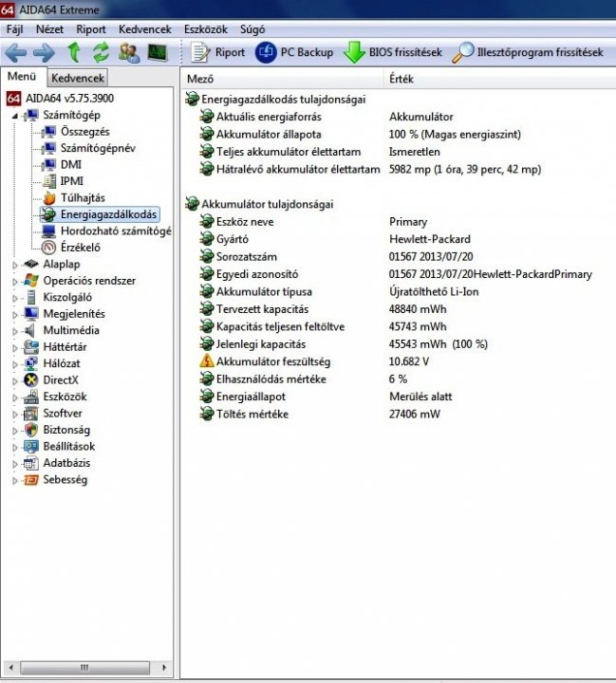The image size is (616, 683).
Task: Click the green up-level arrow icon
Action: [74, 52]
